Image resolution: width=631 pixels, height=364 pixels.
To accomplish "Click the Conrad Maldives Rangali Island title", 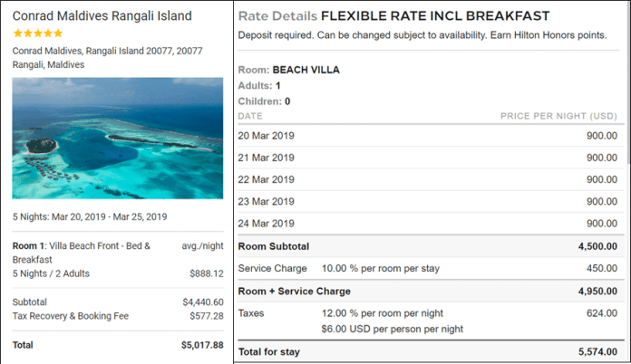I will click(x=102, y=16).
